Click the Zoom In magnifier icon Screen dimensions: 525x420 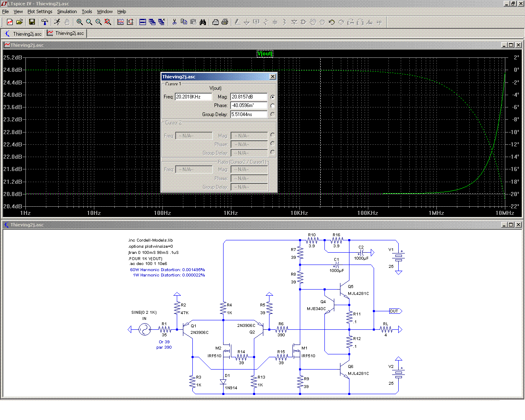point(80,22)
